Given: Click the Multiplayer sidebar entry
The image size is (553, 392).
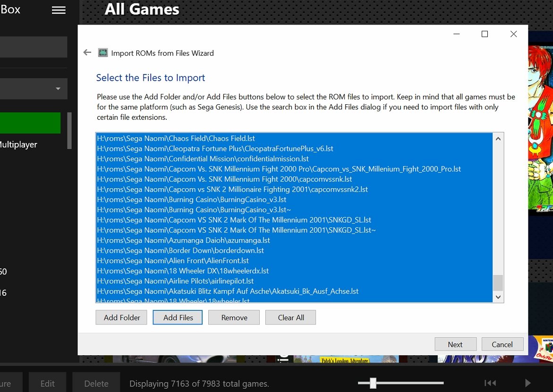Looking at the screenshot, I should (18, 144).
